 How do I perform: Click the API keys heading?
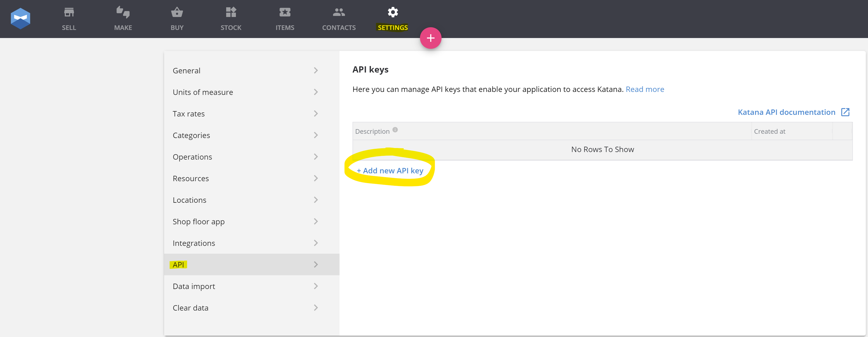(370, 70)
